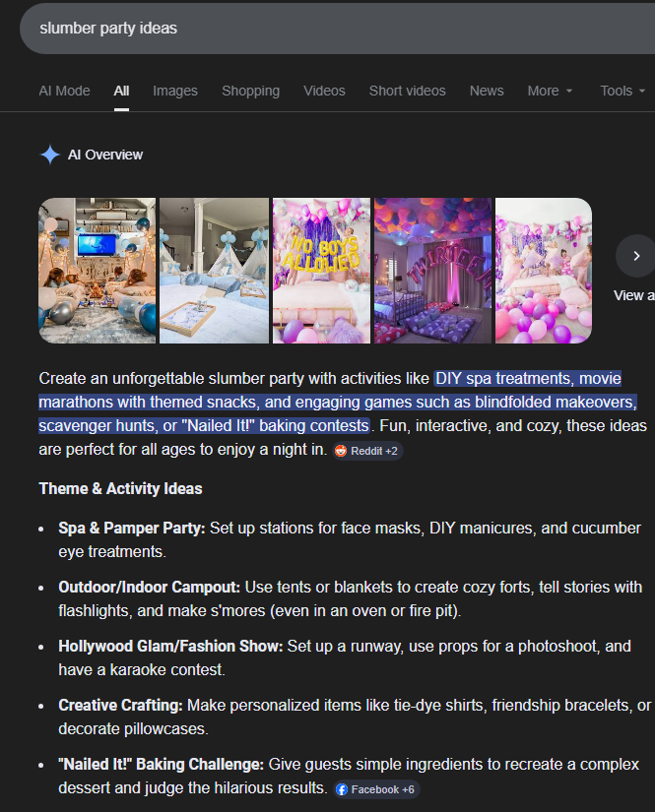
Task: Click the next arrow on image carousel
Action: [x=636, y=256]
